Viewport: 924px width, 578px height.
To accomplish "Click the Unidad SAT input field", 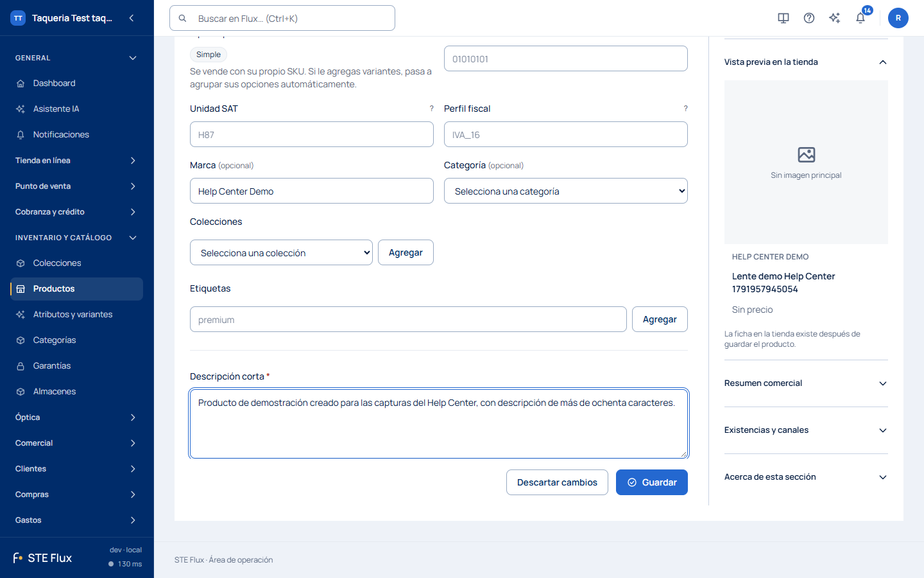I will 312,134.
